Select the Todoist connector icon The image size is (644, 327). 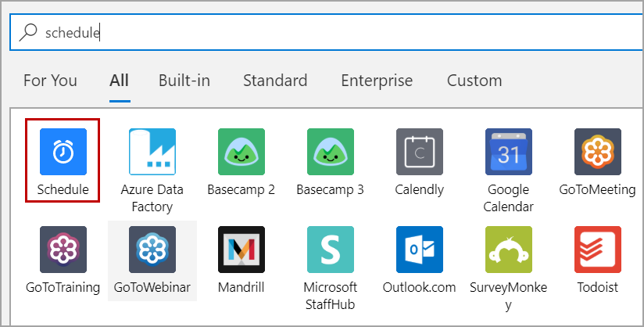tap(598, 250)
